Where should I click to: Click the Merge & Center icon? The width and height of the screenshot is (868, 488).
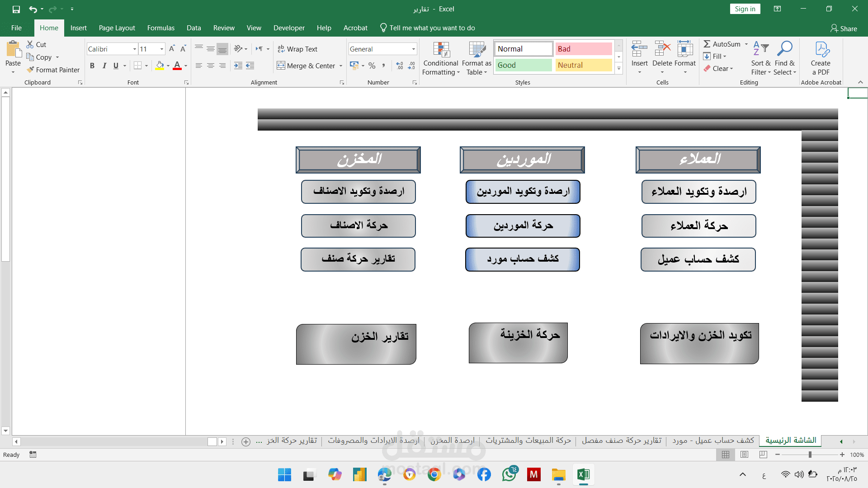(281, 66)
